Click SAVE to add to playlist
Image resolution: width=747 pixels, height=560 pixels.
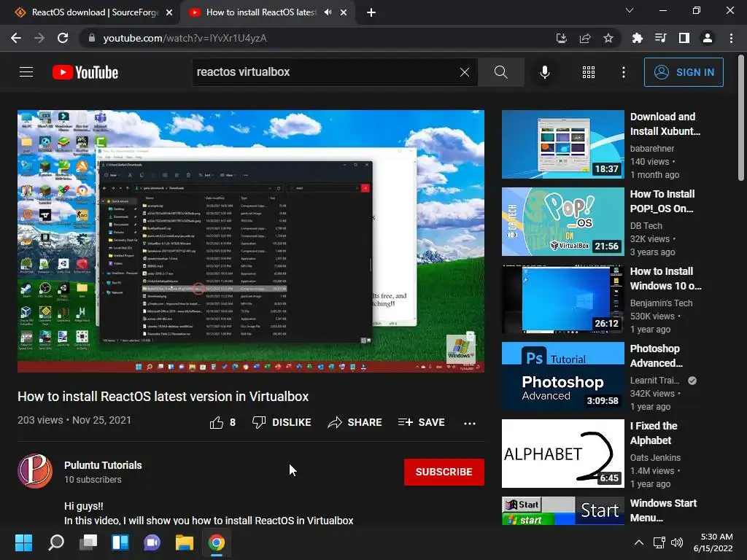tap(421, 422)
